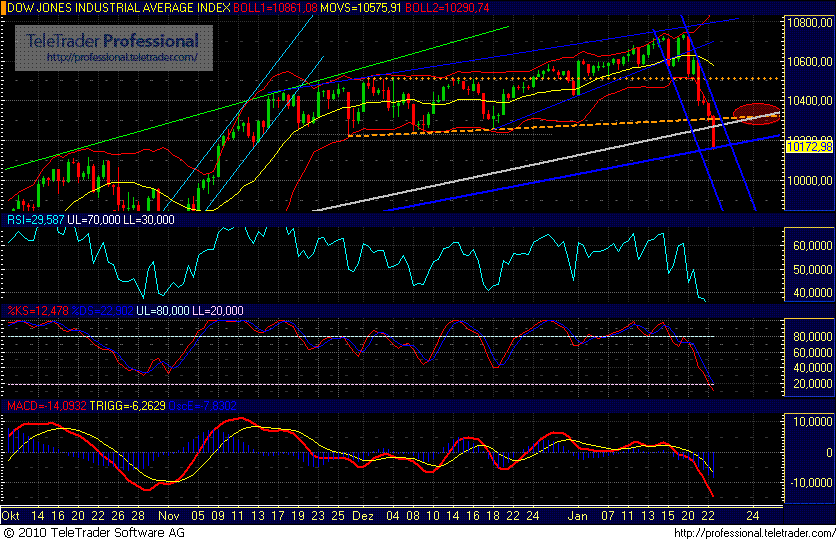Click the yellow 10172,98 current price tag
The image size is (836, 542).
(809, 146)
